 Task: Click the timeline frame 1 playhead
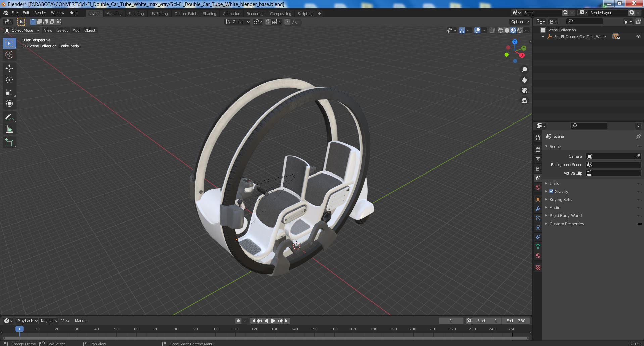[19, 329]
